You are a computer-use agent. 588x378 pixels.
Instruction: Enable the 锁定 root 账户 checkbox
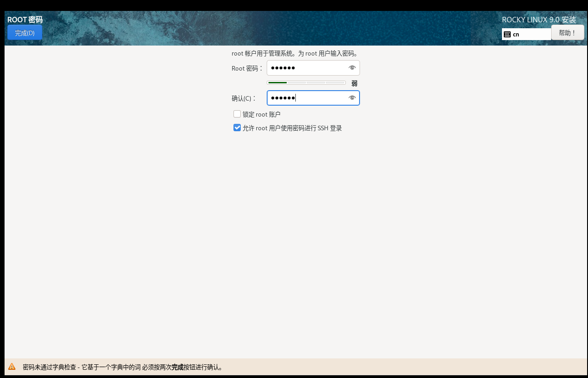(x=237, y=114)
